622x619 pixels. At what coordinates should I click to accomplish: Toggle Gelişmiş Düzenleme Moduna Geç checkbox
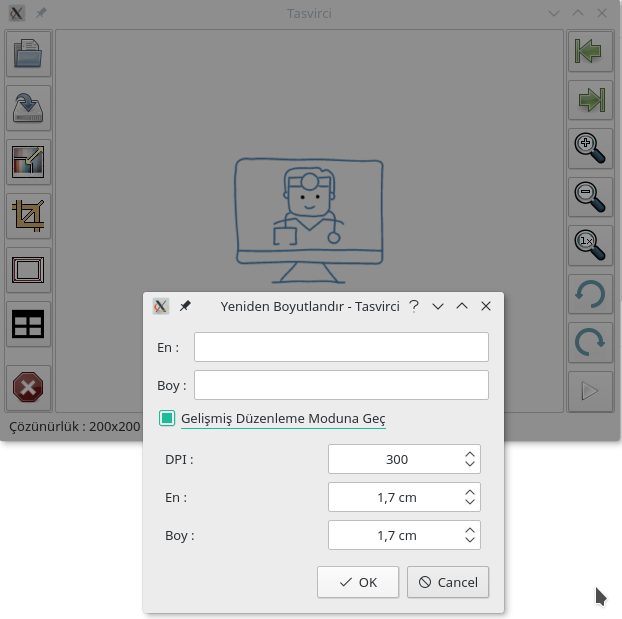pyautogui.click(x=167, y=418)
